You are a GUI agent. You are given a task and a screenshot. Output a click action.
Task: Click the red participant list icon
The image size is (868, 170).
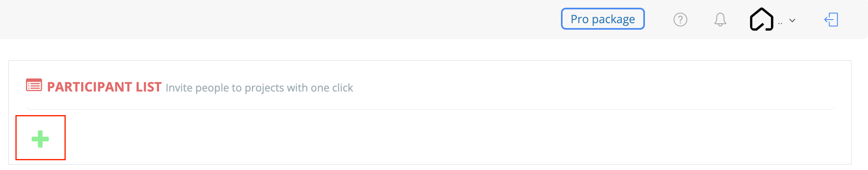pos(34,85)
